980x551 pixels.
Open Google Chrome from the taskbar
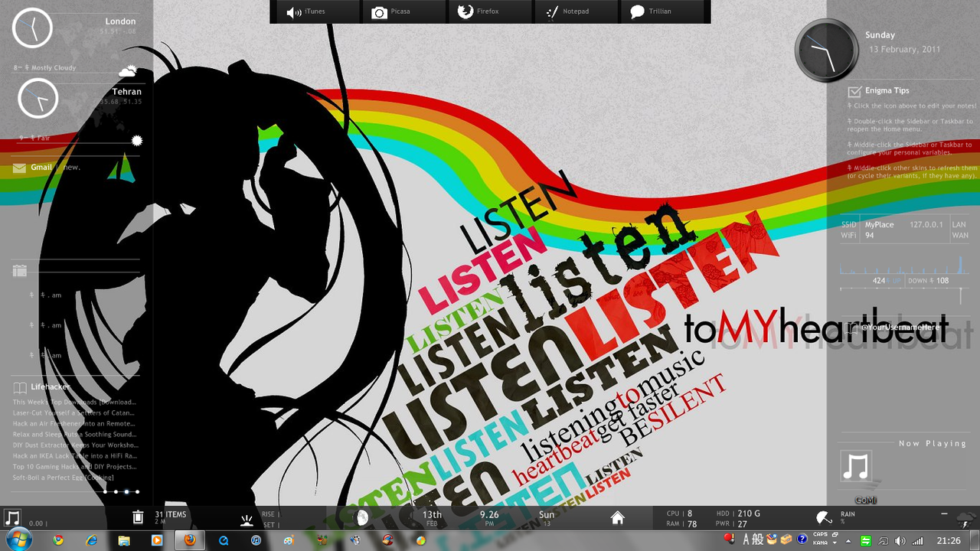click(x=58, y=540)
